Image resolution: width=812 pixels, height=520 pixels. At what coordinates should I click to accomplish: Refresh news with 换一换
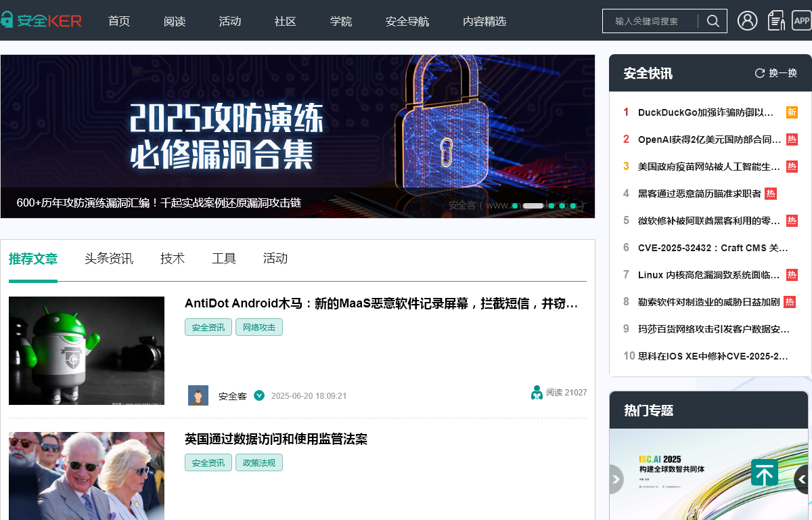(x=776, y=73)
